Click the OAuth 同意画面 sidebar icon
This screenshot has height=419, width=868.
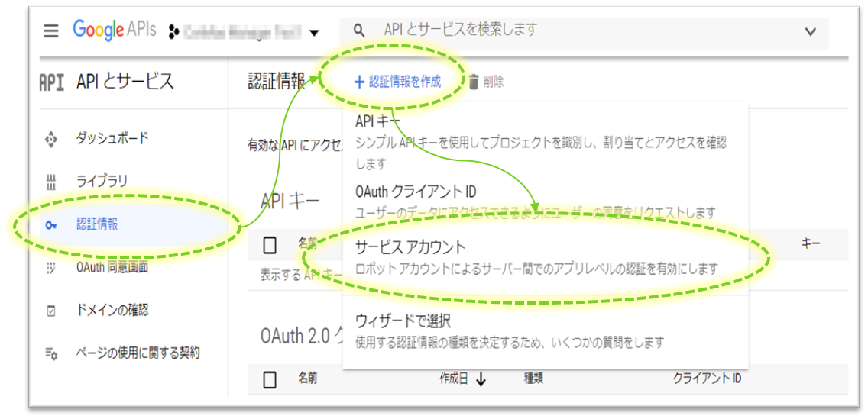pos(51,268)
